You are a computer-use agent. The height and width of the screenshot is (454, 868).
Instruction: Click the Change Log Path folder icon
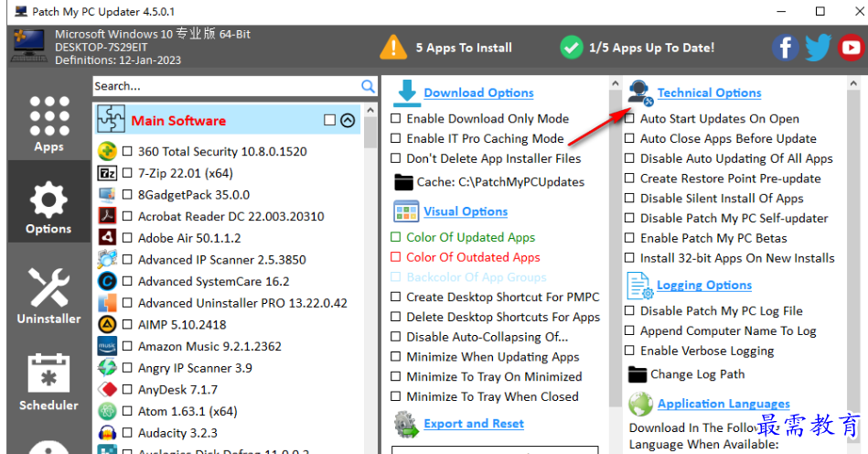click(x=638, y=374)
